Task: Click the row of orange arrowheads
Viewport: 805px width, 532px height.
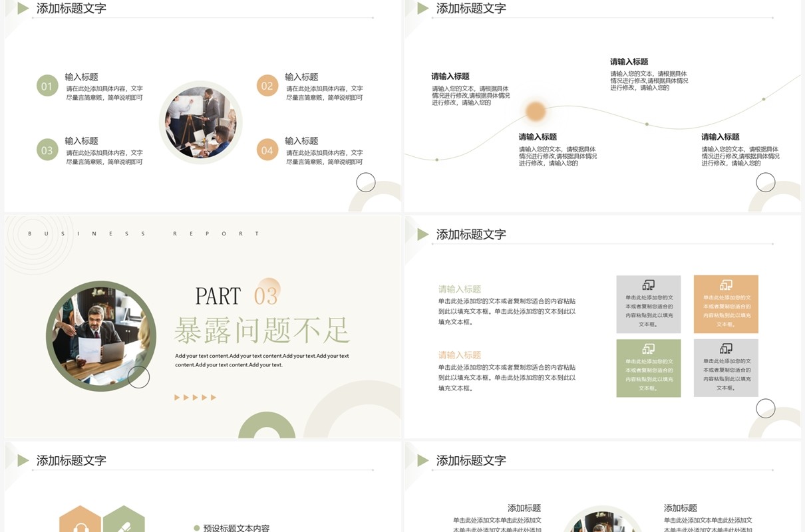Action: pyautogui.click(x=195, y=398)
